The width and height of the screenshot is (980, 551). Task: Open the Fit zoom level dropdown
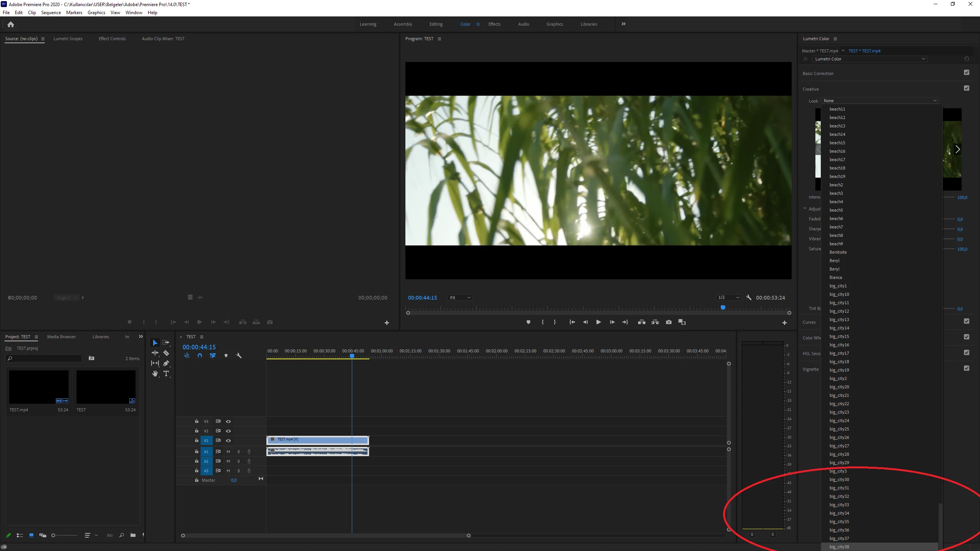point(459,298)
